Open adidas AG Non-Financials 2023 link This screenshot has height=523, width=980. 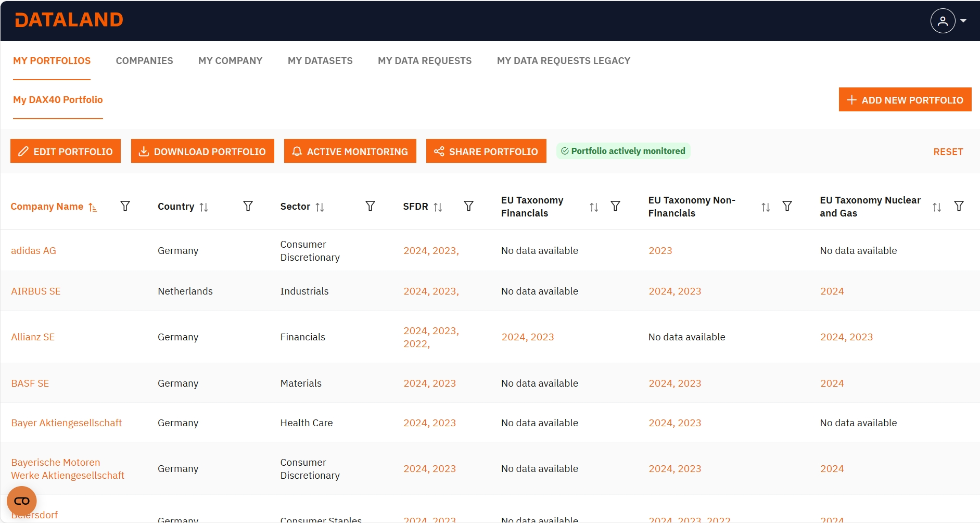(x=660, y=250)
